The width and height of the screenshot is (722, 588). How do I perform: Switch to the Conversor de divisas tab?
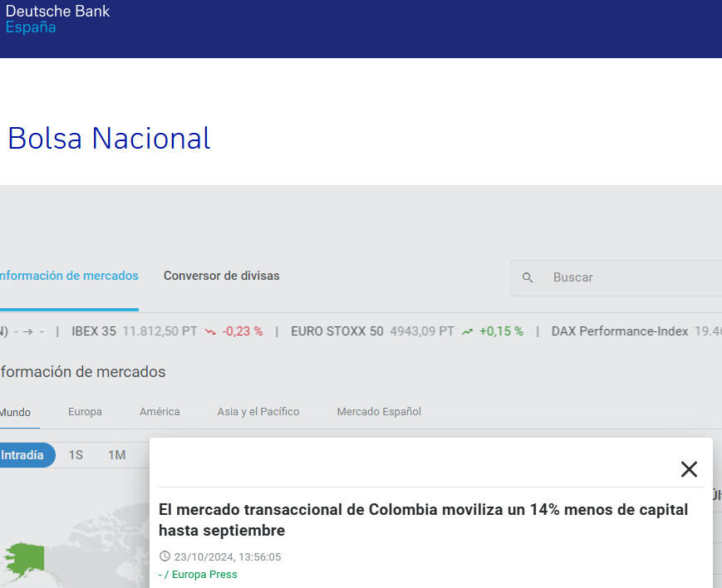pos(221,276)
